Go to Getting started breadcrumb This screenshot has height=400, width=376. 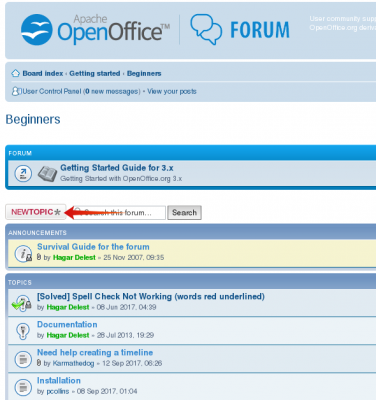95,73
